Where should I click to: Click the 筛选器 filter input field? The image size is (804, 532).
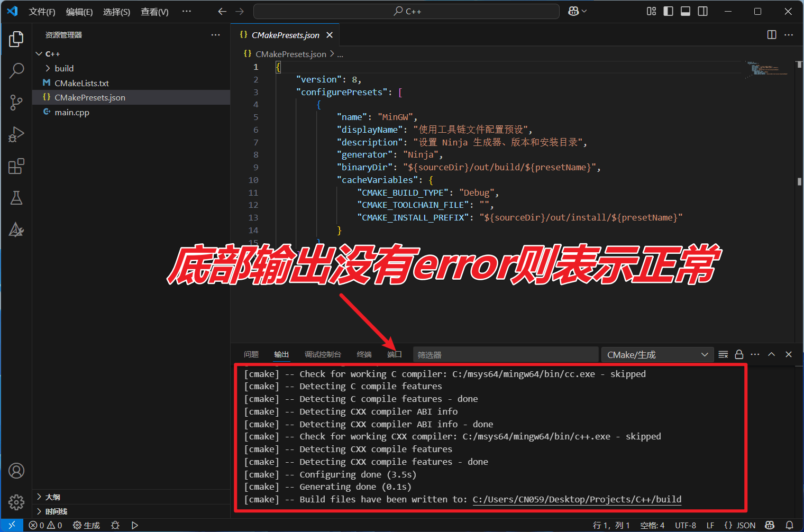505,355
